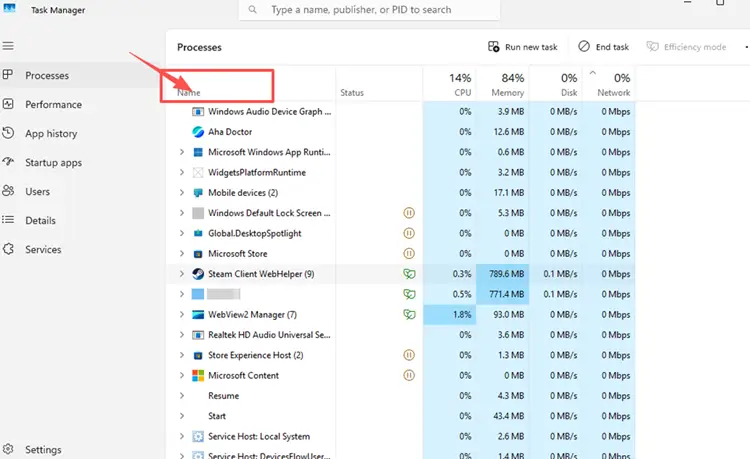Click the Efficiency mode button
This screenshot has width=750, height=459.
coord(686,46)
